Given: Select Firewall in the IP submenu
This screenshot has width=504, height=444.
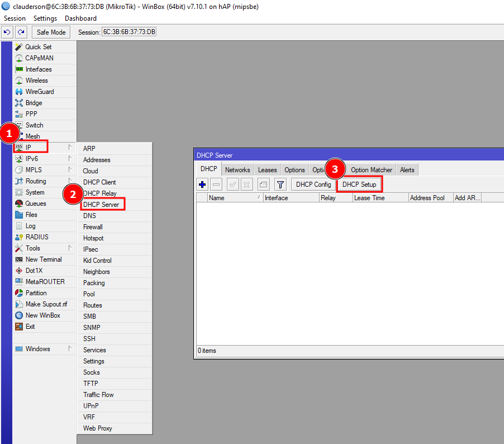Looking at the screenshot, I should coord(93,227).
